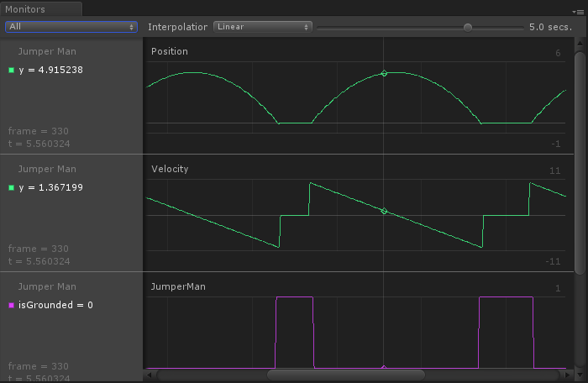
Task: Open the All monitors filter dropdown
Action: (x=71, y=27)
